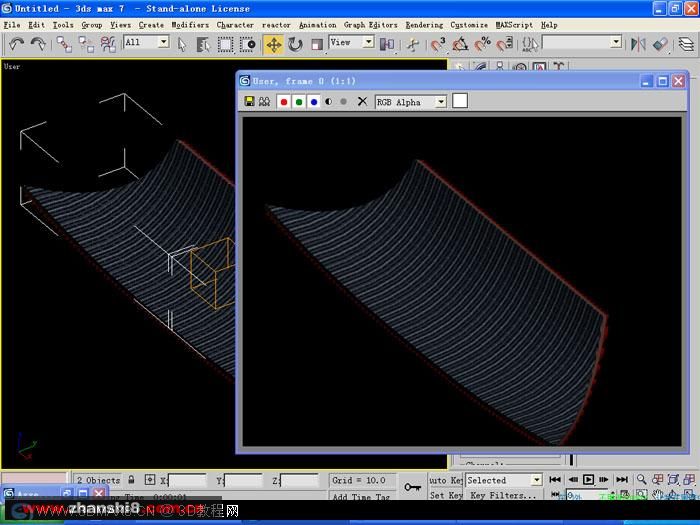Toggle the selection lock icon

(131, 480)
